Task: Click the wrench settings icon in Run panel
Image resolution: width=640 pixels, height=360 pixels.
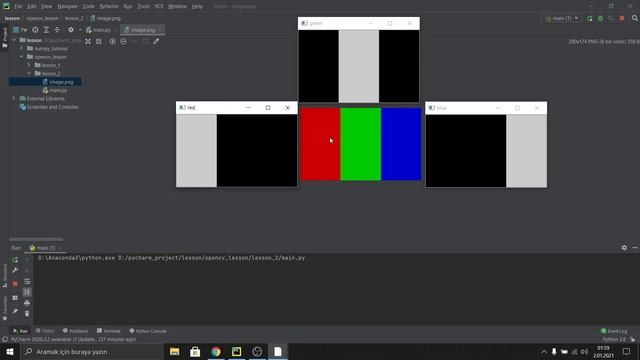Action: pos(15,270)
